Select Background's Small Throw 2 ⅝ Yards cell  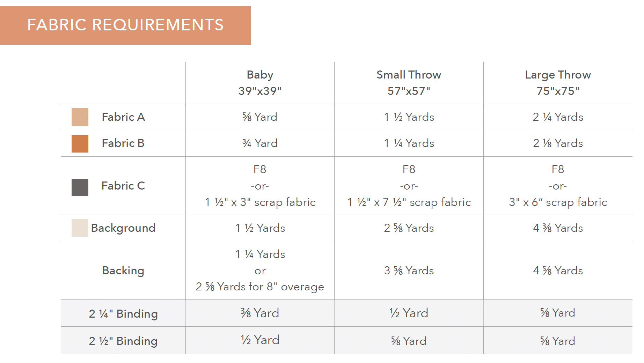click(409, 228)
